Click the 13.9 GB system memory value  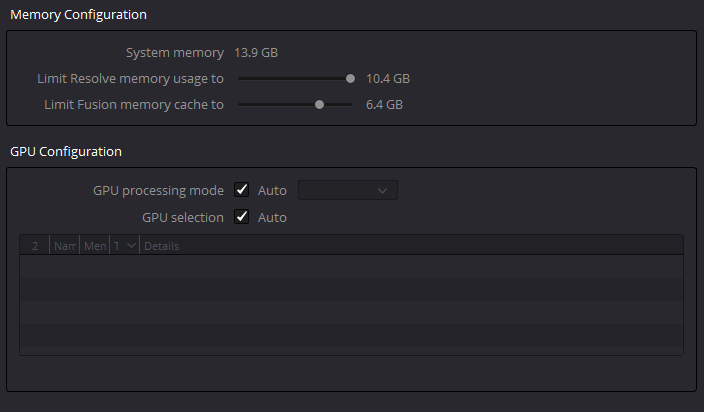coord(255,52)
